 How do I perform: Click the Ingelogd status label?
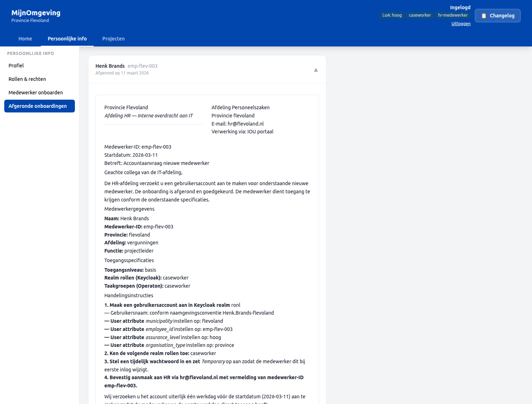460,7
